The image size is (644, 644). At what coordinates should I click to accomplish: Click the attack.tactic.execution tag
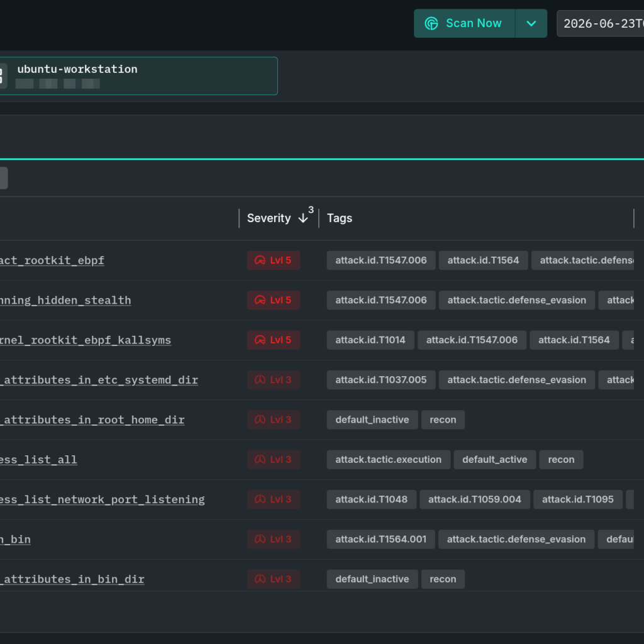pos(389,460)
